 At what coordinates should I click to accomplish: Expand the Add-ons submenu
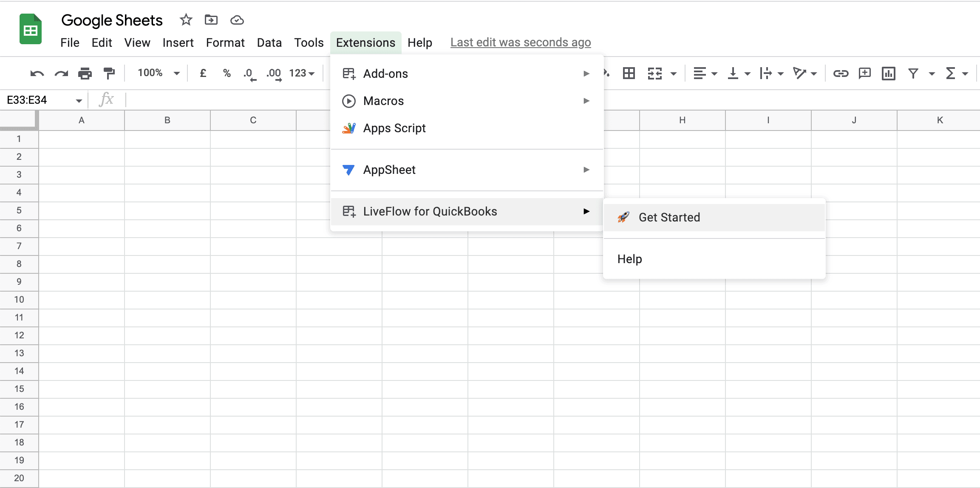coord(467,74)
